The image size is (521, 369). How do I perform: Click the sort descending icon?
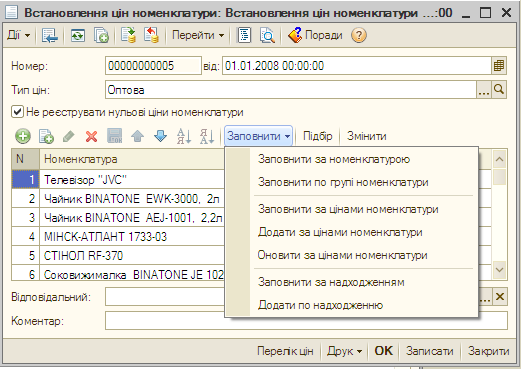207,136
